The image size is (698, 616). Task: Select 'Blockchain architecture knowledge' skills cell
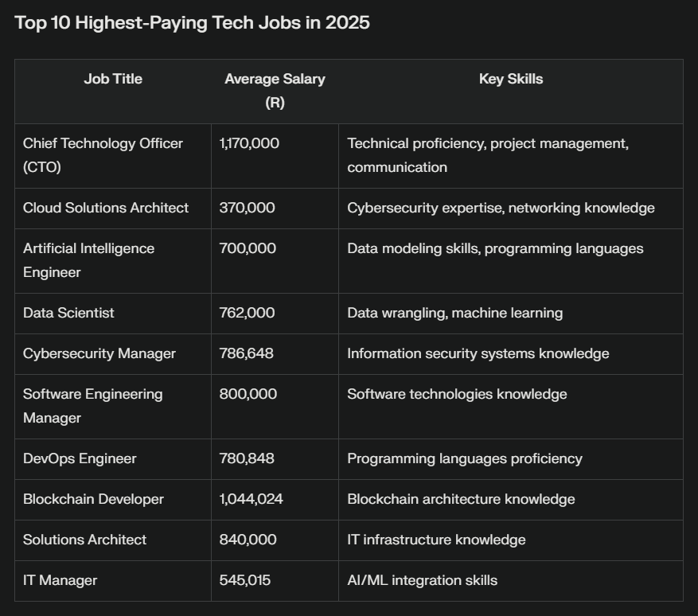(x=461, y=499)
